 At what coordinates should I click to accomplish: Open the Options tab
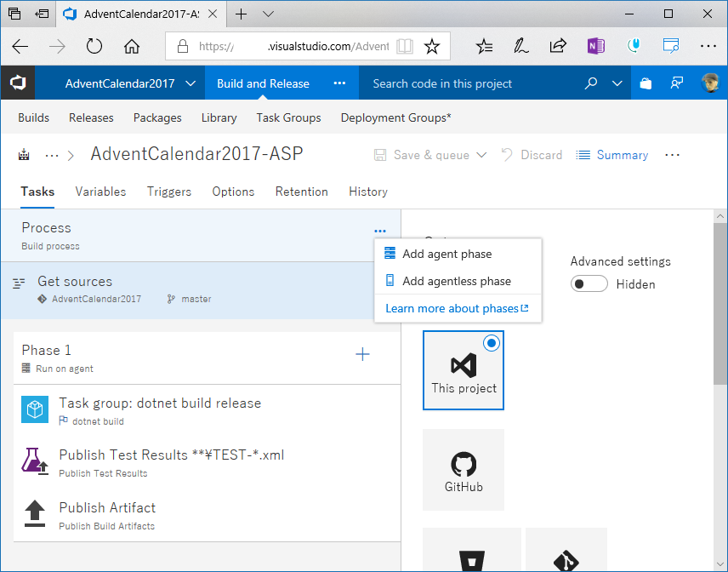pyautogui.click(x=233, y=192)
